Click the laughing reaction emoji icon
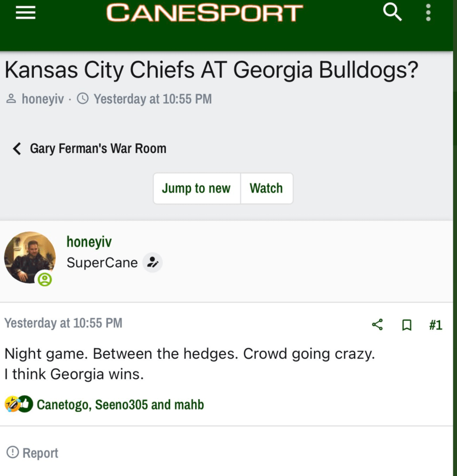This screenshot has width=457, height=476. tap(12, 404)
